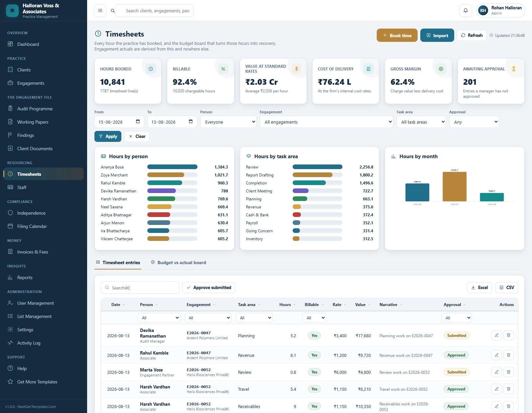This screenshot has width=532, height=413.
Task: Click the Awaiting Approval hourglass icon
Action: tap(514, 69)
